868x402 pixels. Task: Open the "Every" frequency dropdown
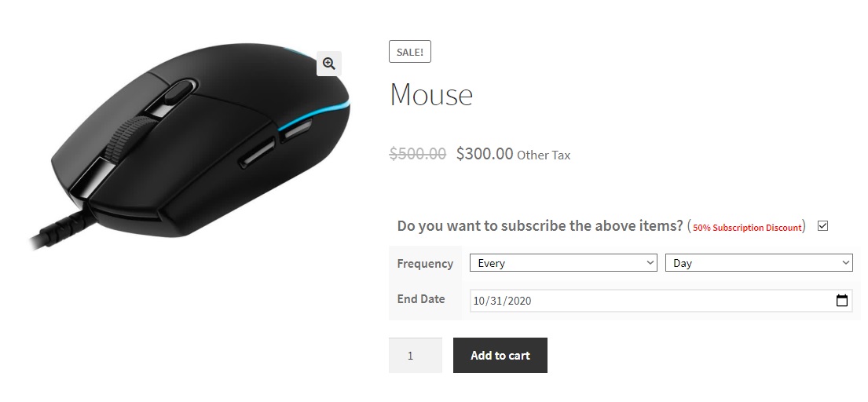(x=563, y=263)
